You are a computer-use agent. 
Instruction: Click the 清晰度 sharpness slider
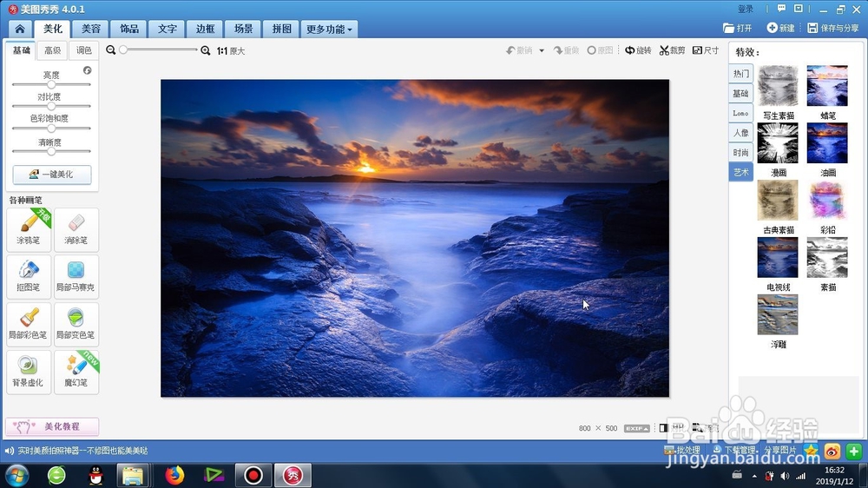click(51, 151)
